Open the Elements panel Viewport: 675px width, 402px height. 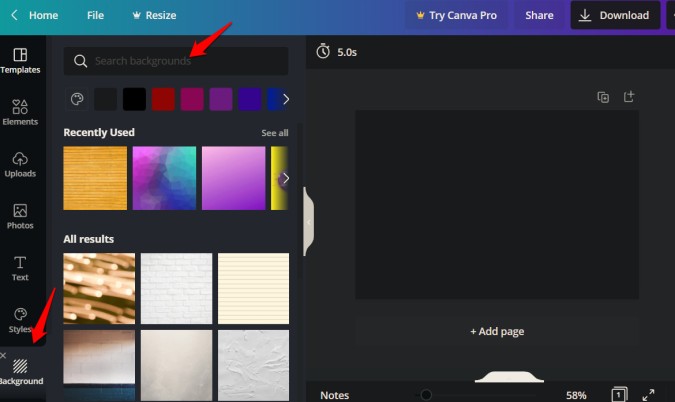[x=20, y=112]
